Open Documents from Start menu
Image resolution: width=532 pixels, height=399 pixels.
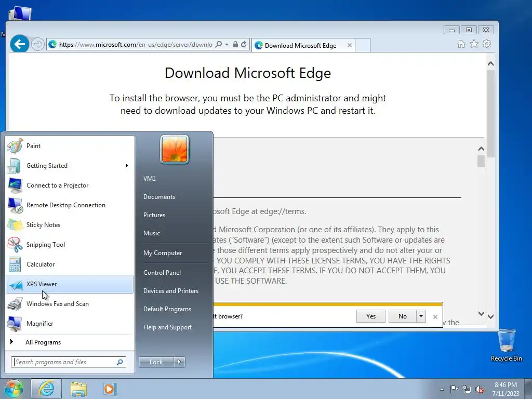(x=159, y=197)
